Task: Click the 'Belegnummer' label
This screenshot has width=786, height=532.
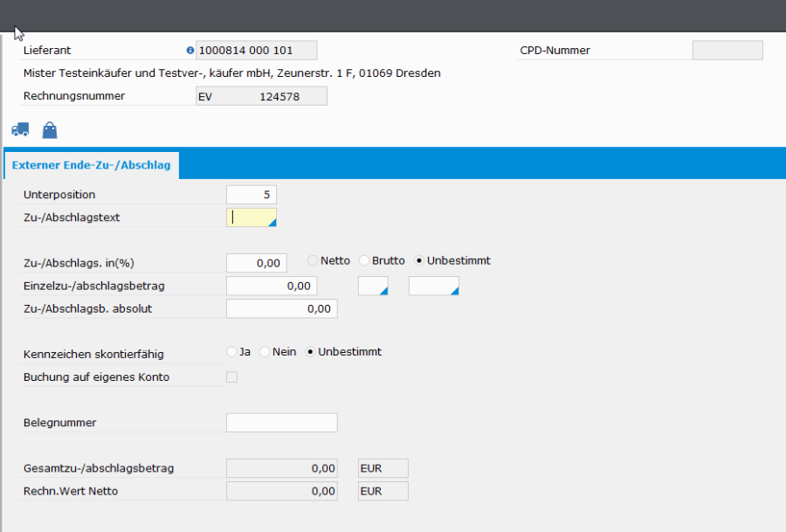Action: (59, 423)
